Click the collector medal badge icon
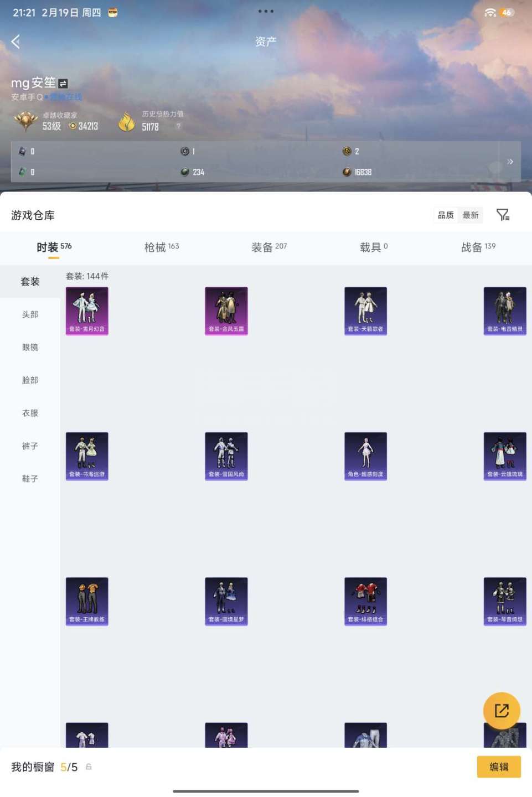Viewport: 532px width, 797px height. click(25, 121)
